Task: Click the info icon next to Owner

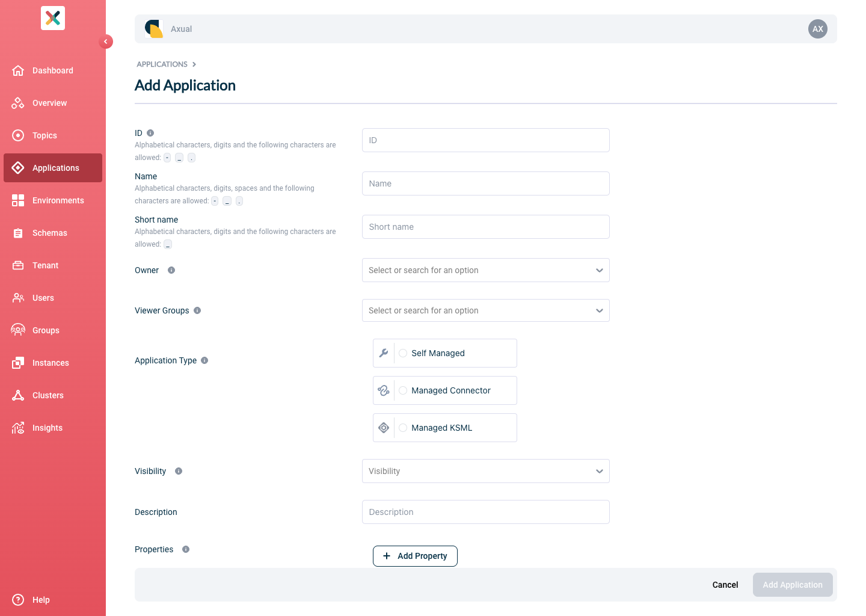Action: pyautogui.click(x=171, y=270)
